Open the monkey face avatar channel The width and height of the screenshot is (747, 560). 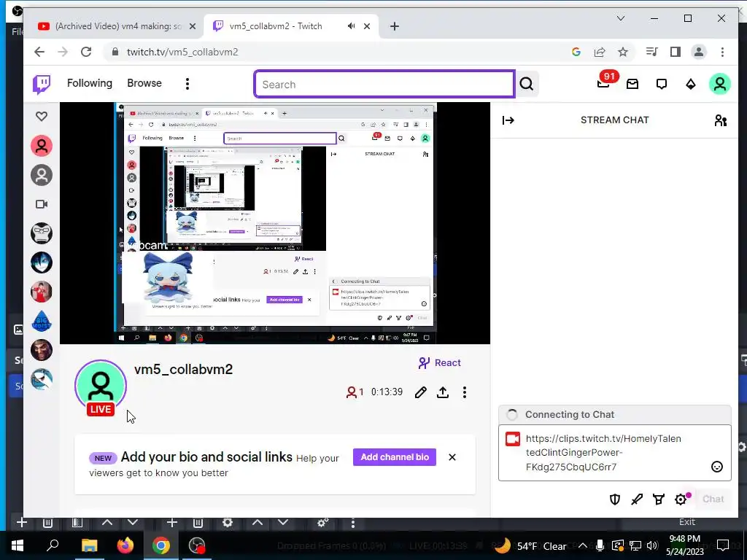tap(42, 233)
